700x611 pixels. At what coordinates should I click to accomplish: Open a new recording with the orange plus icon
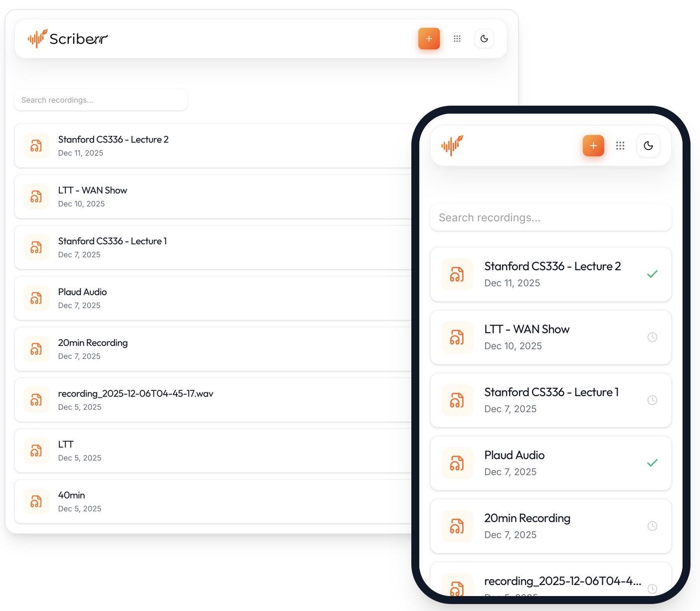coord(429,38)
